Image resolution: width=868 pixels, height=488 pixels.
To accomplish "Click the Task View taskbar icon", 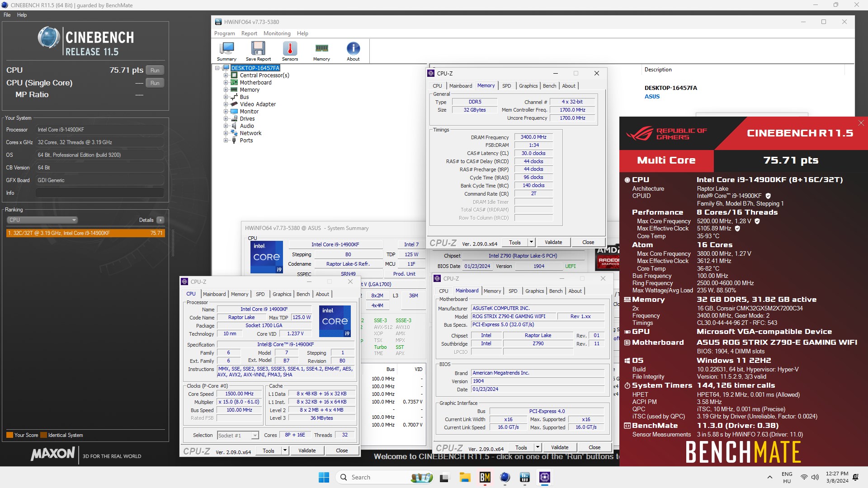I will 445,477.
